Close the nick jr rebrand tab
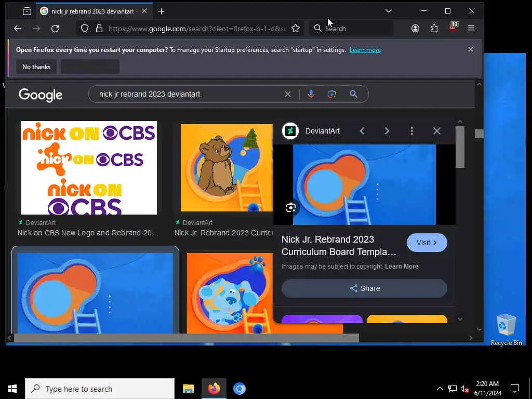532x399 pixels. [x=144, y=11]
